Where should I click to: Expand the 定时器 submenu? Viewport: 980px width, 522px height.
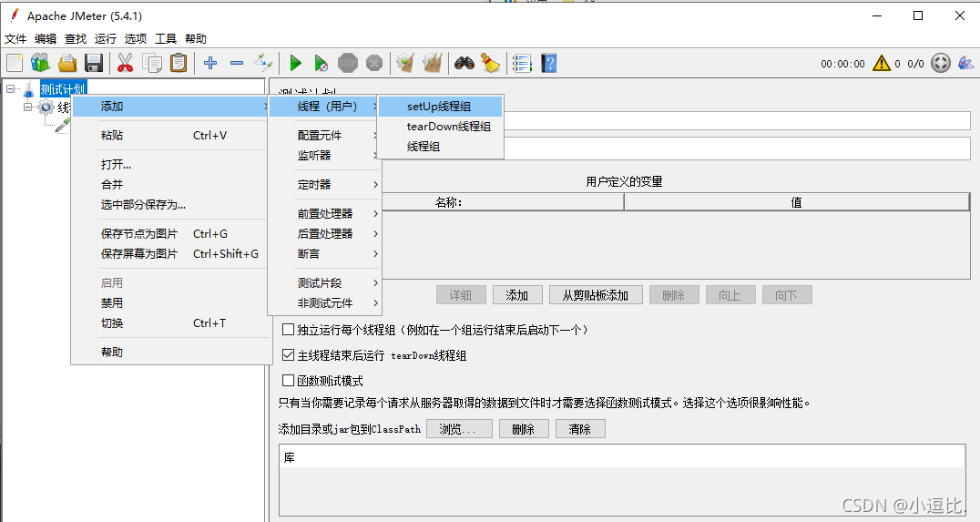(x=324, y=184)
